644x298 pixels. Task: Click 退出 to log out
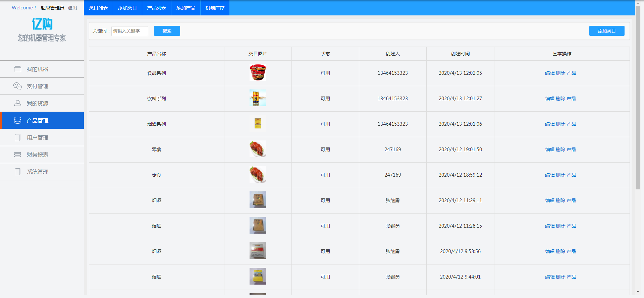pos(72,8)
